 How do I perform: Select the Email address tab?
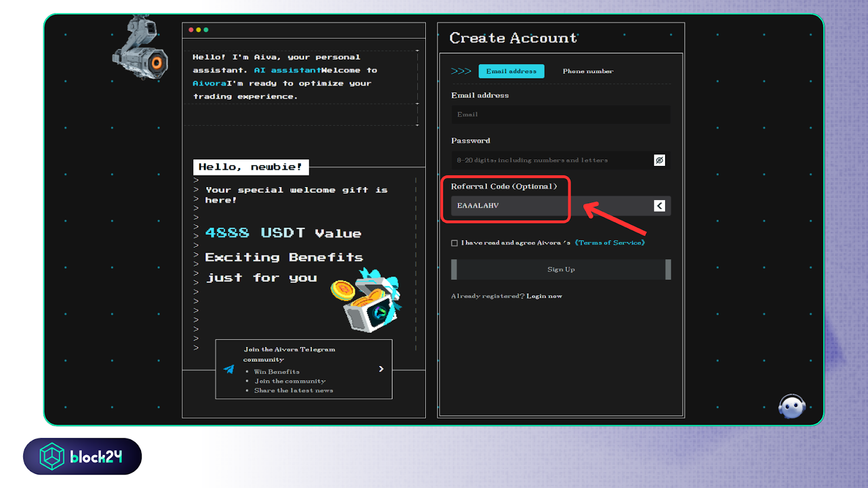point(511,71)
